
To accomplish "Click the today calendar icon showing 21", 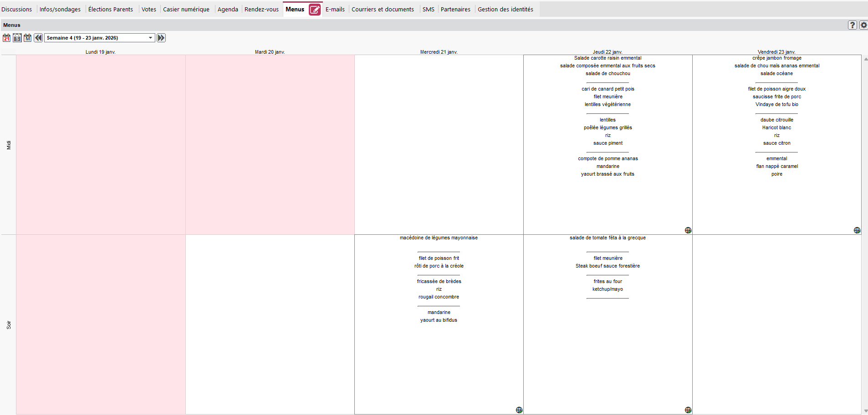I will [x=6, y=38].
